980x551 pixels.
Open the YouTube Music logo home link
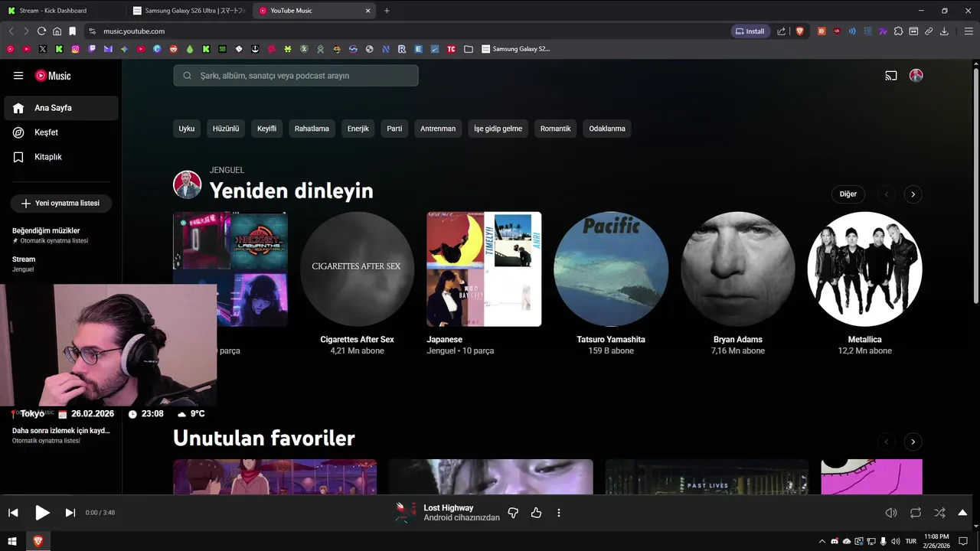(x=53, y=76)
